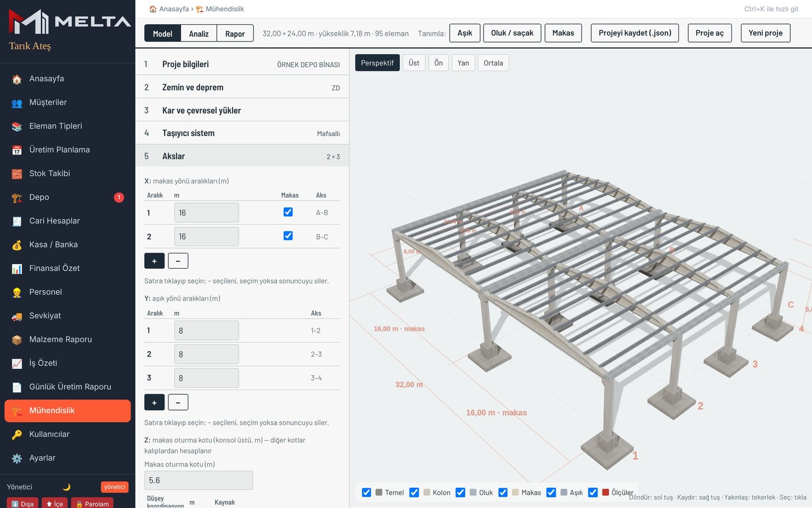Open Finansal Özet chart icon
This screenshot has height=508, width=812.
tap(17, 268)
